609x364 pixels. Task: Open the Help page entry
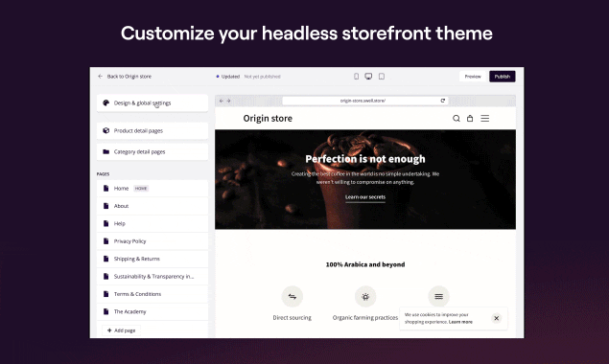click(152, 223)
